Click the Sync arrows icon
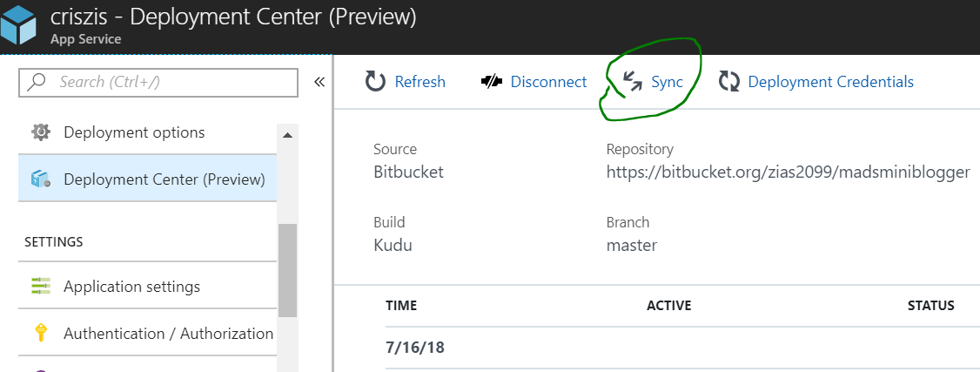Screen dimensions: 980x372 633,82
